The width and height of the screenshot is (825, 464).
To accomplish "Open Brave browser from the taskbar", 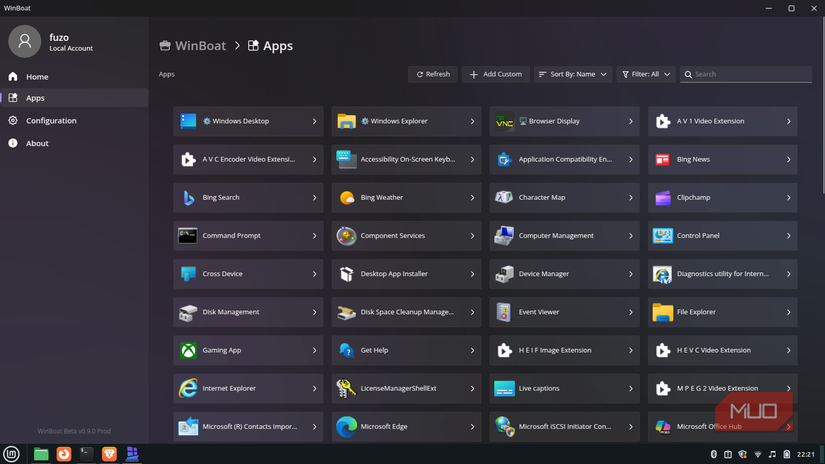I will click(x=109, y=454).
